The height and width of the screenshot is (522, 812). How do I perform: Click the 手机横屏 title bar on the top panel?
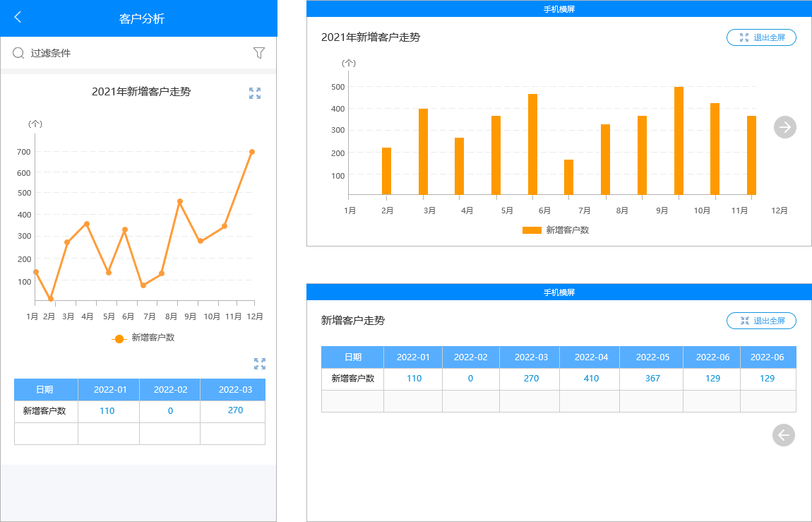pyautogui.click(x=559, y=8)
